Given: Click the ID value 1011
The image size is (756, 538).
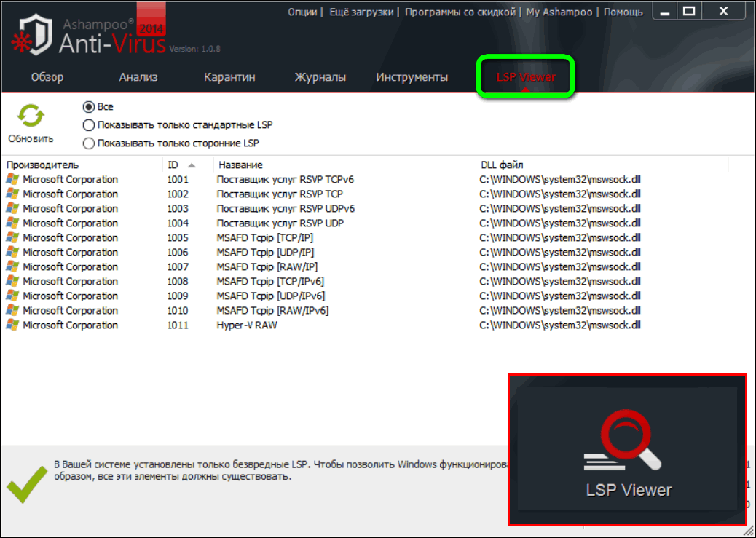Looking at the screenshot, I should click(178, 325).
